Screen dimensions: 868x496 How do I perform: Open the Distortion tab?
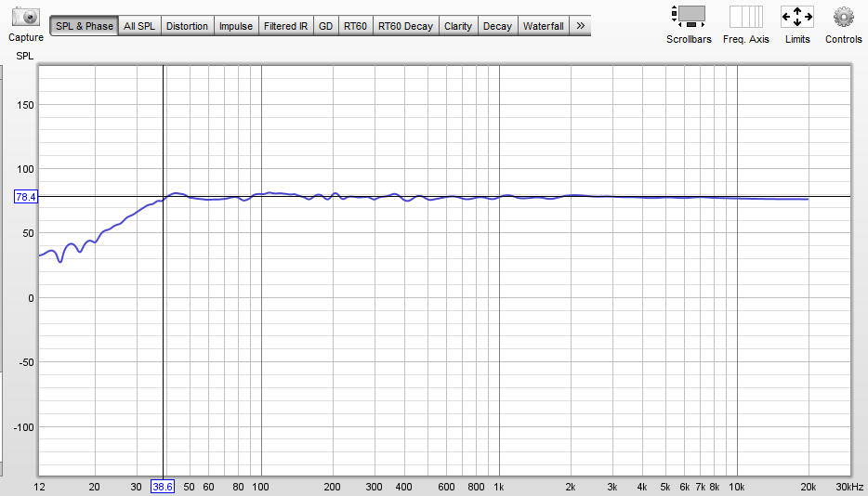pos(187,26)
